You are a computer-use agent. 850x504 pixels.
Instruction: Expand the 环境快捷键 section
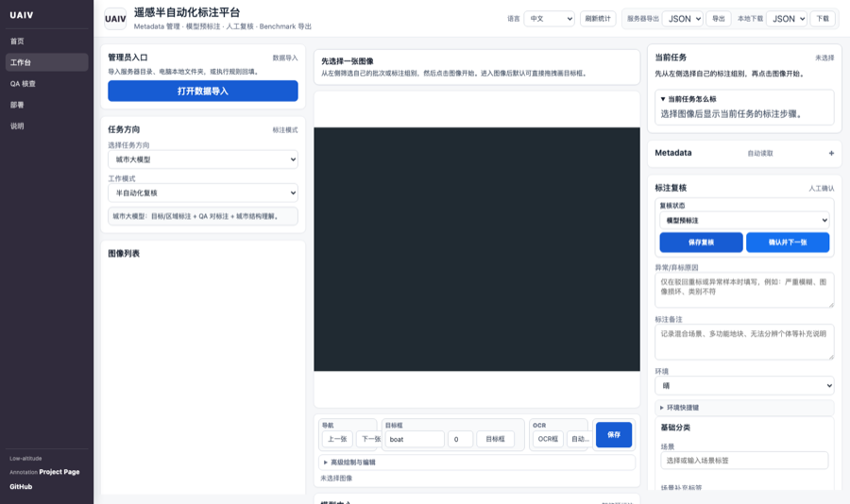(x=744, y=408)
